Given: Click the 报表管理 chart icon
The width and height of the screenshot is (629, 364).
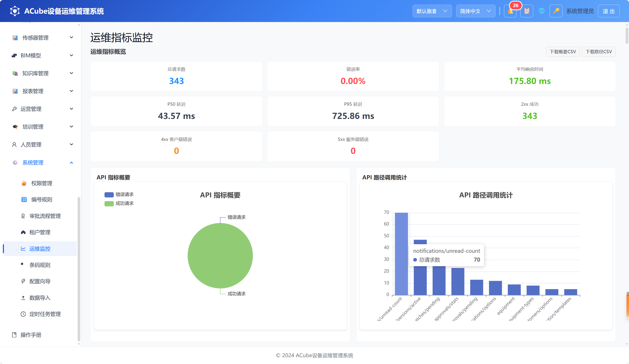Looking at the screenshot, I should 15,91.
